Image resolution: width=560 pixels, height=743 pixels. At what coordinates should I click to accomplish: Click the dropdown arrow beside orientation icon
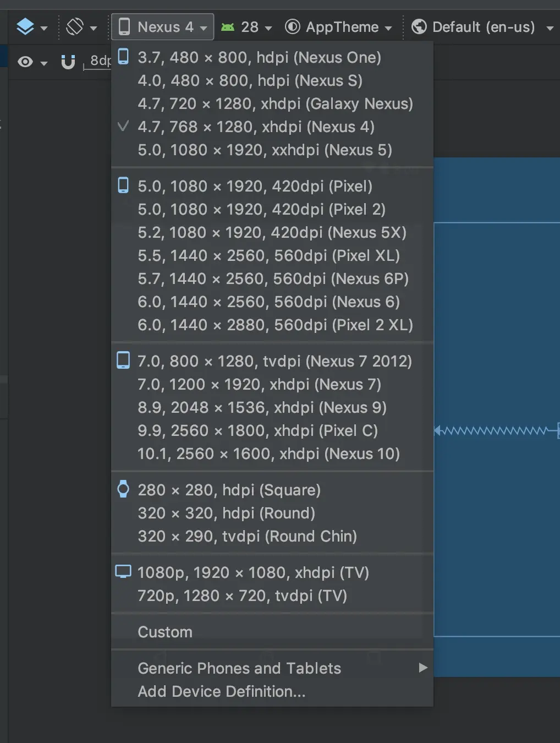pyautogui.click(x=93, y=28)
